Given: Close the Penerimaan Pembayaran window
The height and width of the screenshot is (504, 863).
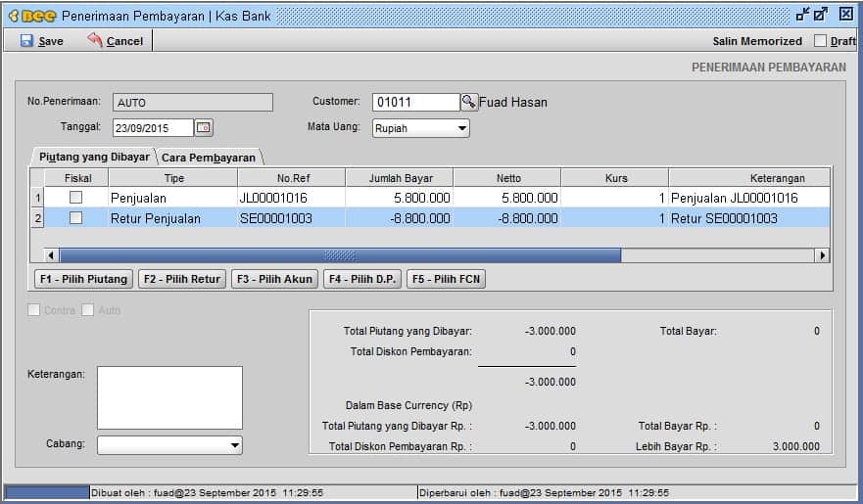Looking at the screenshot, I should pos(846,15).
